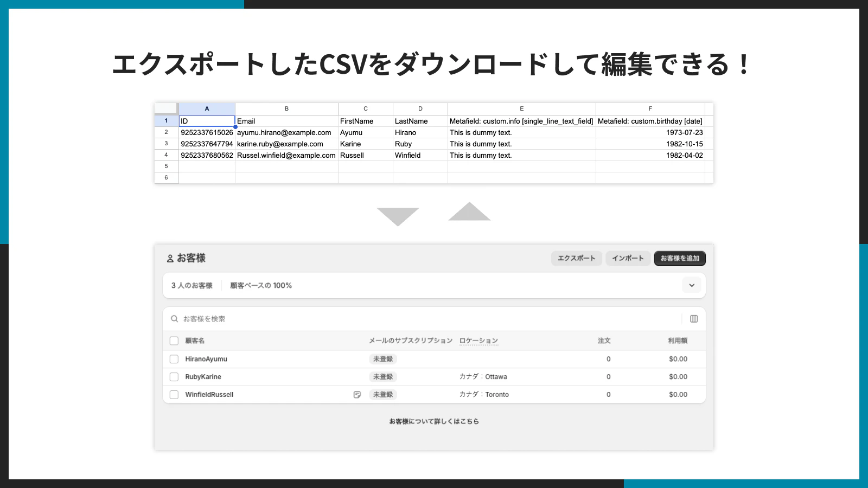Image resolution: width=868 pixels, height=488 pixels.
Task: Select spreadsheet column E header
Action: (522, 108)
